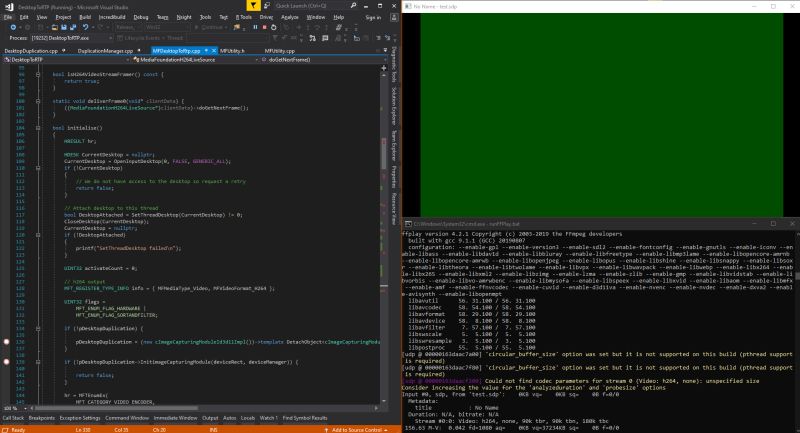Open the document tab overflow dropdown
The image size is (800, 433).
(x=385, y=51)
